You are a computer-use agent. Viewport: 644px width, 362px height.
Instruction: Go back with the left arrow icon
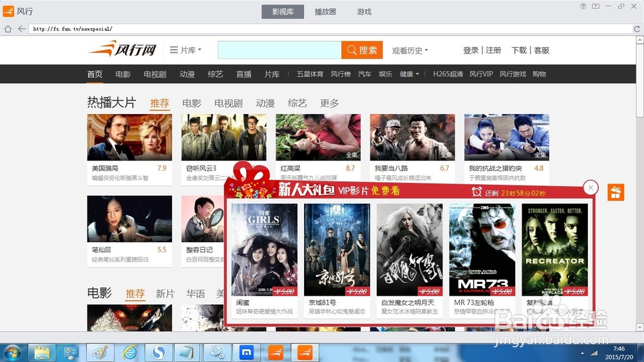click(x=22, y=29)
